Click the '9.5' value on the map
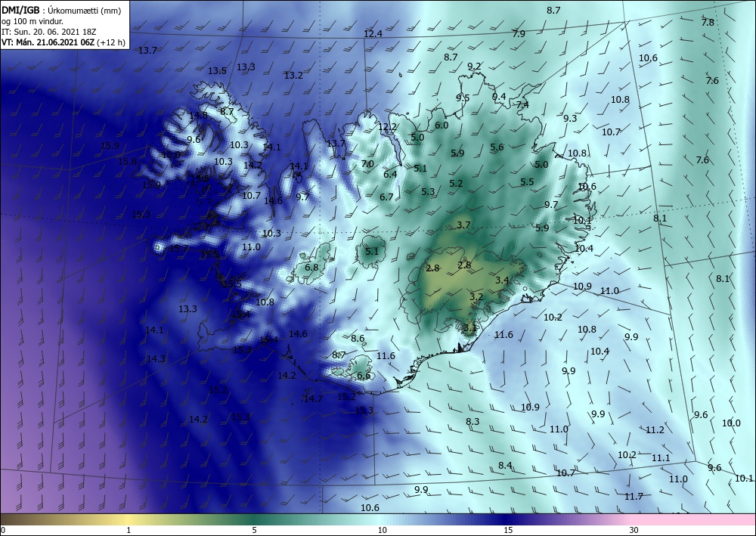Image resolution: width=756 pixels, height=536 pixels. [x=463, y=98]
